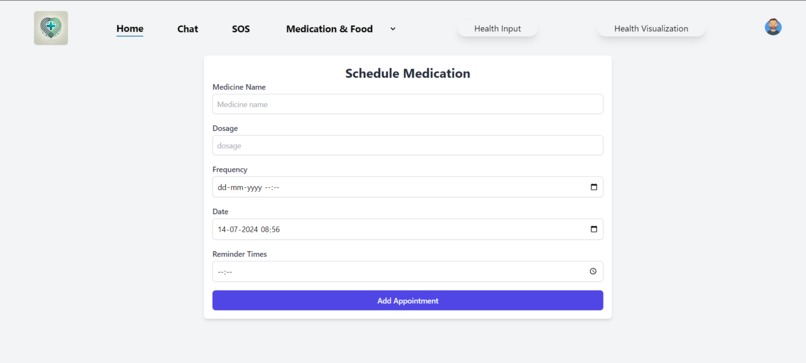This screenshot has height=363, width=806.
Task: Go to the Home menu item
Action: (130, 29)
